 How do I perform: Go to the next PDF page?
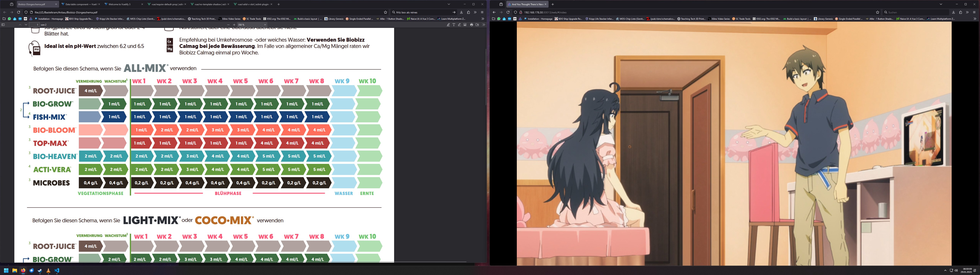tap(26, 25)
